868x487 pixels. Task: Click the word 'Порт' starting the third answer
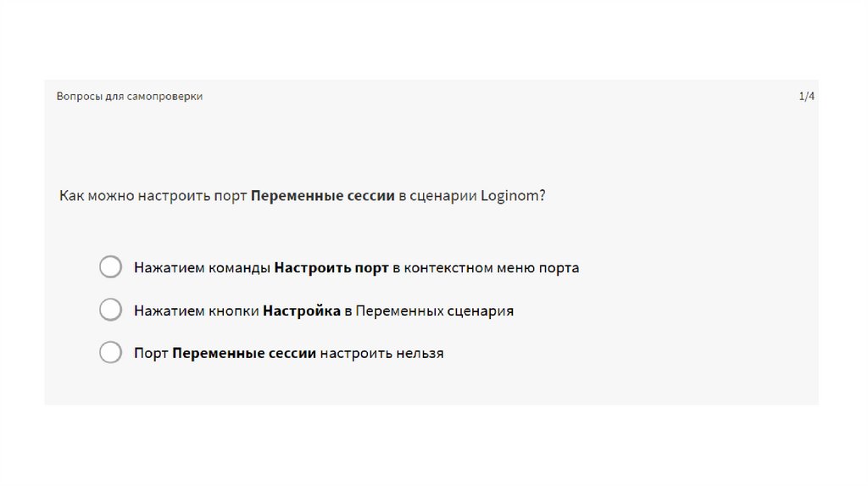point(151,354)
